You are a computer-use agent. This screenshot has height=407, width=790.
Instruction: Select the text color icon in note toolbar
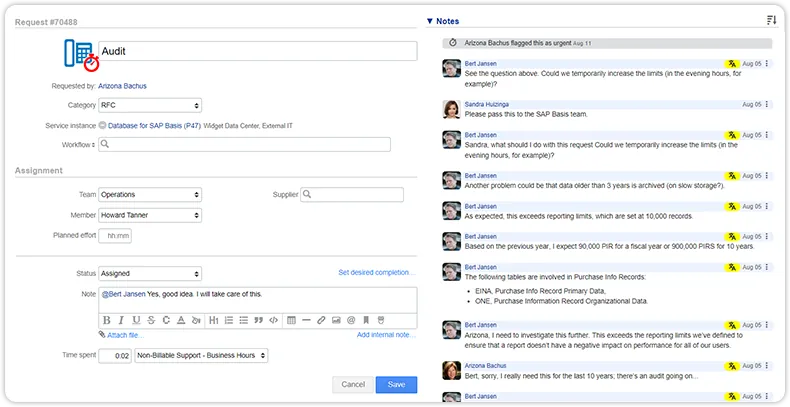click(181, 320)
